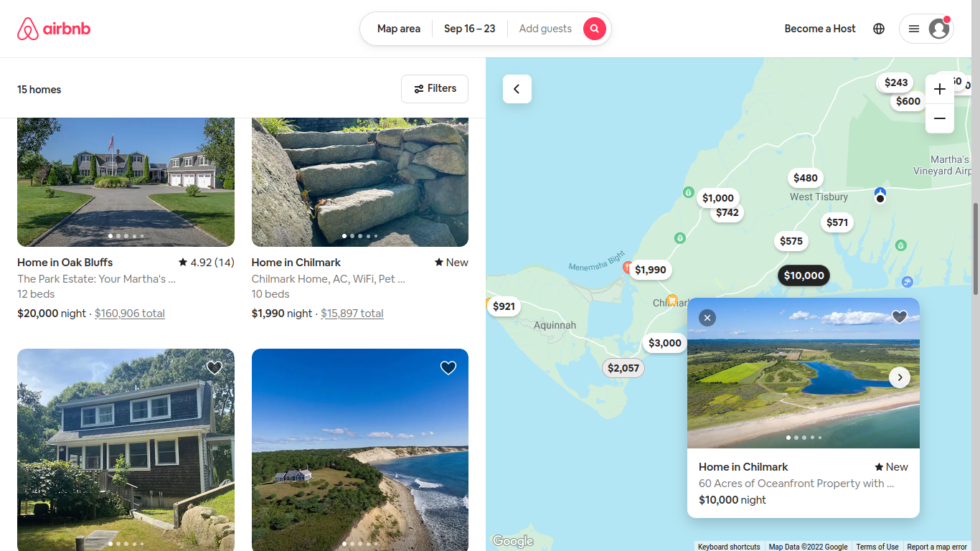The width and height of the screenshot is (980, 551).
Task: Click the restaurant pin near Menemsha Bight
Action: click(627, 268)
